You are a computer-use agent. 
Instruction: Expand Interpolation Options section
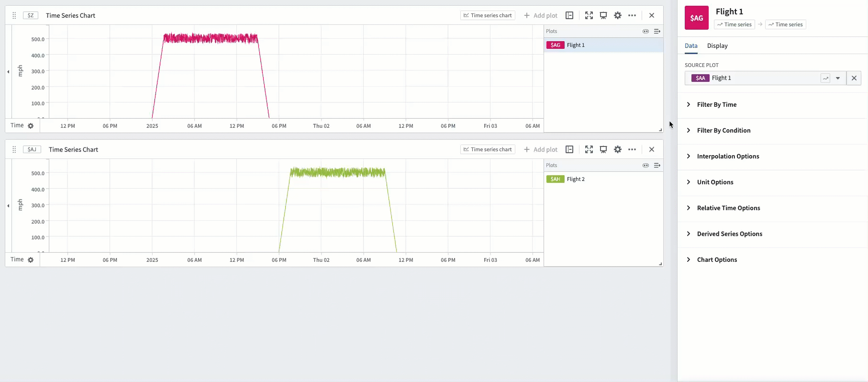(x=727, y=156)
